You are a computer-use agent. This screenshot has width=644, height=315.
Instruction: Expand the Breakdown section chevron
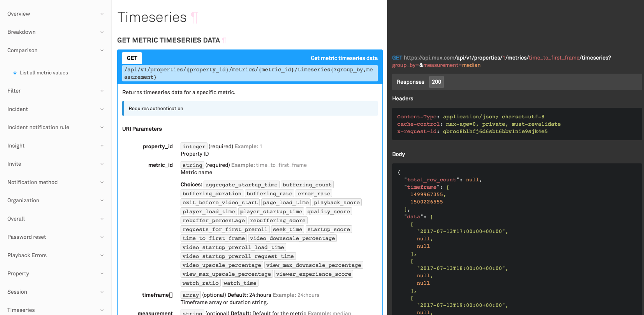102,32
